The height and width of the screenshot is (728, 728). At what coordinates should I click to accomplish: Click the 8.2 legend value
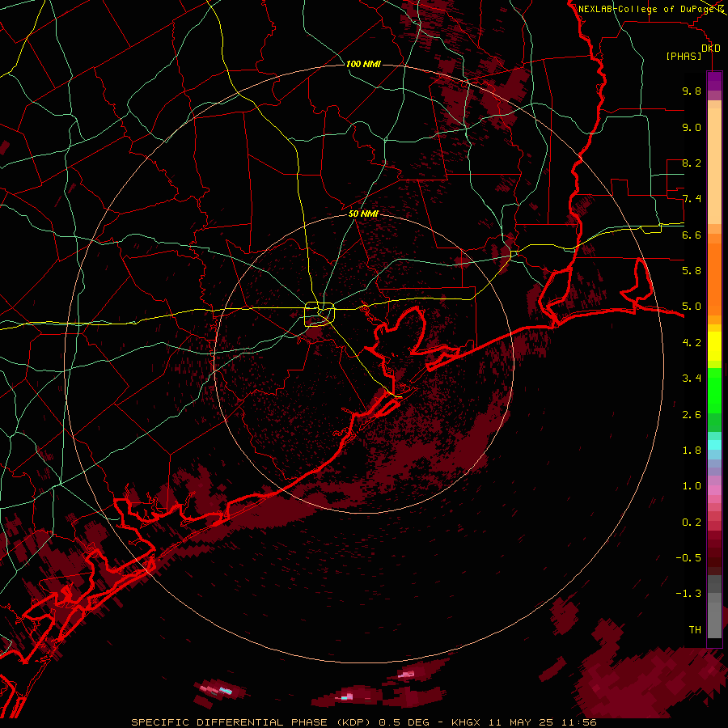(692, 163)
